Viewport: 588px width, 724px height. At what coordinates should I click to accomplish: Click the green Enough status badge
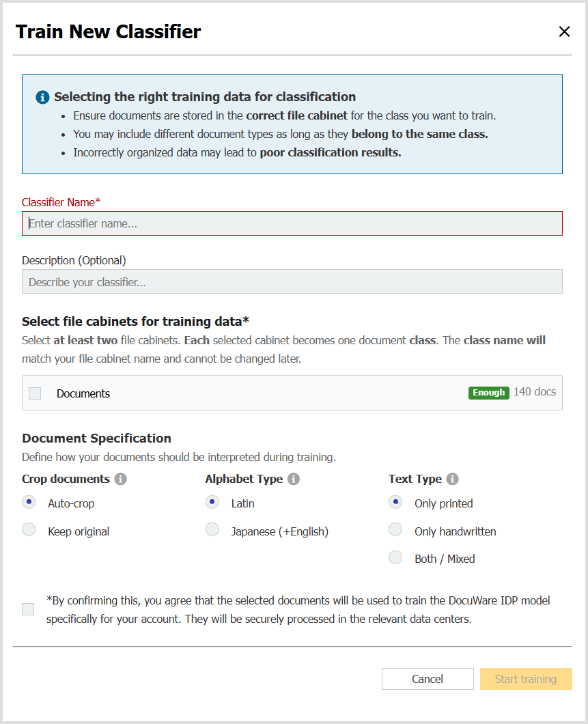488,393
